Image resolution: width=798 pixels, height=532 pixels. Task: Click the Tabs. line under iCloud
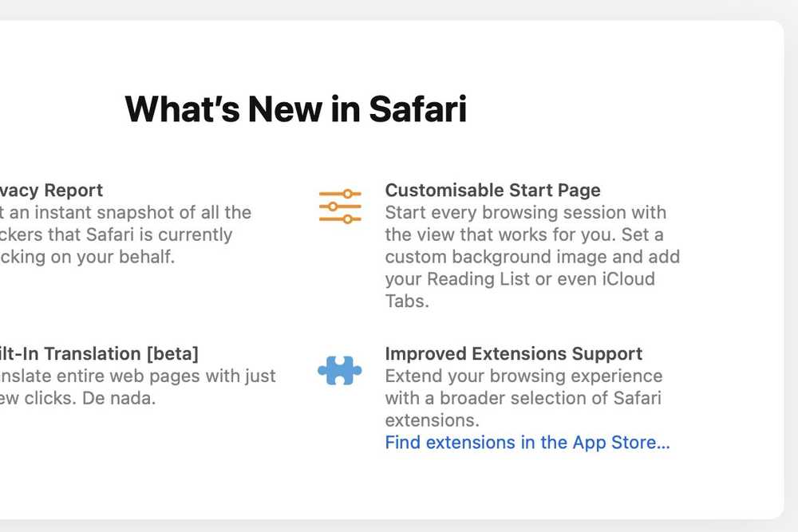(407, 301)
